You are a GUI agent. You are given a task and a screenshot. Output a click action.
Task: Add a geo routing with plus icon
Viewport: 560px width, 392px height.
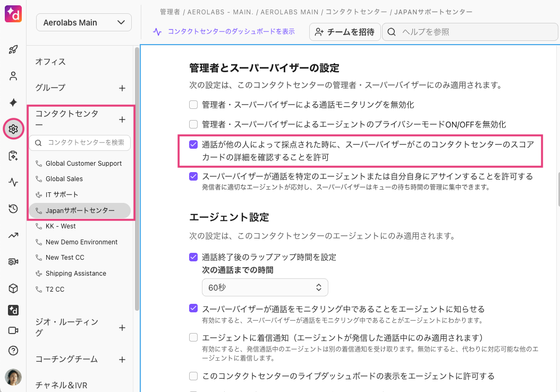[x=122, y=328]
